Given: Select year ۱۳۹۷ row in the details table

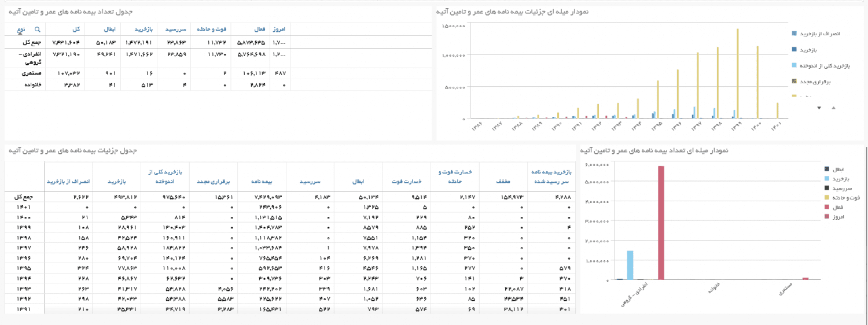Looking at the screenshot, I should (x=290, y=248).
